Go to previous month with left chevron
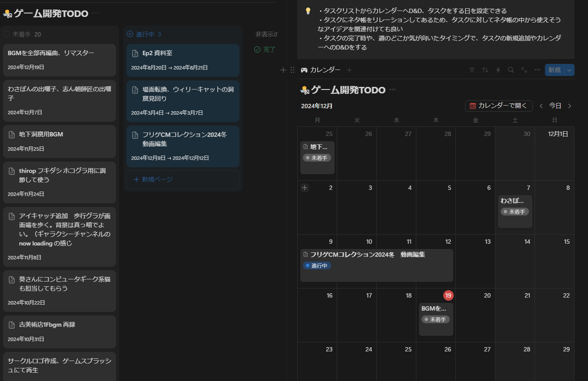Image resolution: width=588 pixels, height=381 pixels. [x=541, y=106]
